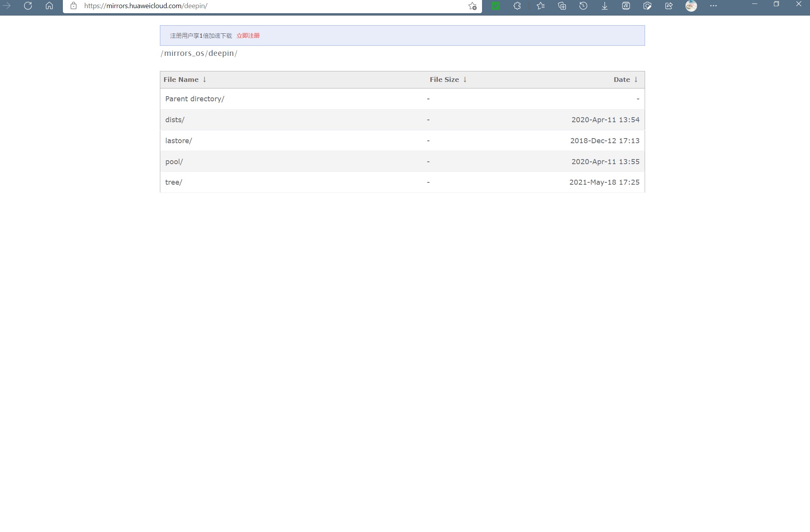Open the pool/ directory
Viewport: 810px width, 532px height.
click(x=174, y=161)
